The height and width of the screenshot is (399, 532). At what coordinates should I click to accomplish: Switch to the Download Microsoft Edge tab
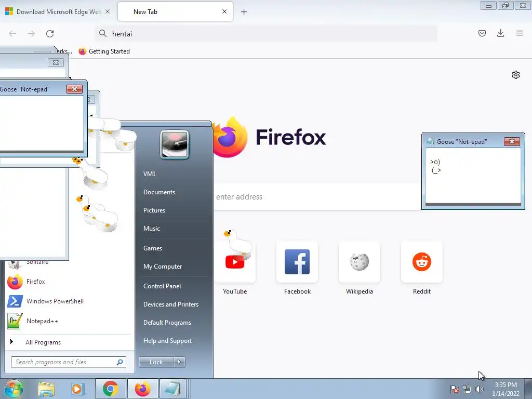pyautogui.click(x=58, y=12)
